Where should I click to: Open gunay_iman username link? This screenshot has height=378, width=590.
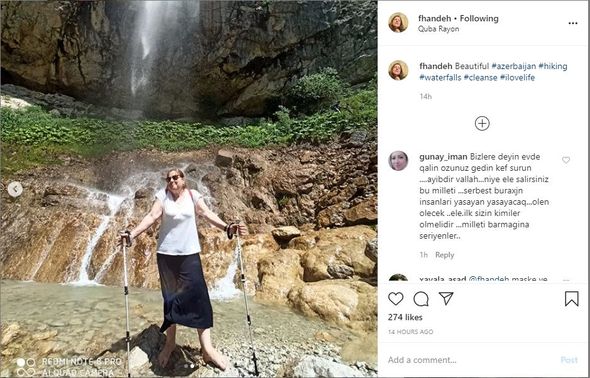coord(443,157)
